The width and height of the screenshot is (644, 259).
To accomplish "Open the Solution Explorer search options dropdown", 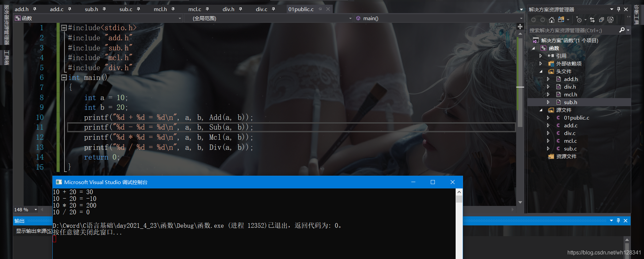I will click(x=628, y=30).
